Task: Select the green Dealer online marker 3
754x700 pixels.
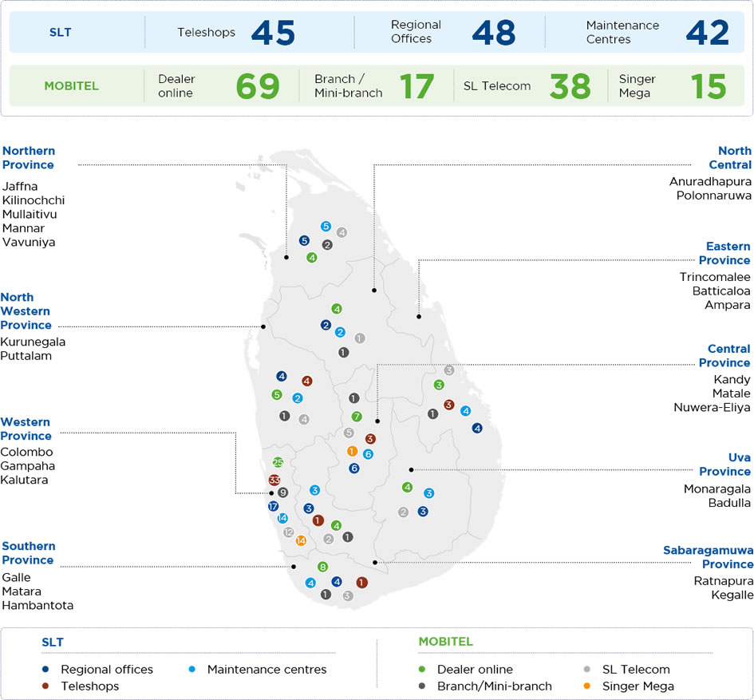Action: (439, 385)
